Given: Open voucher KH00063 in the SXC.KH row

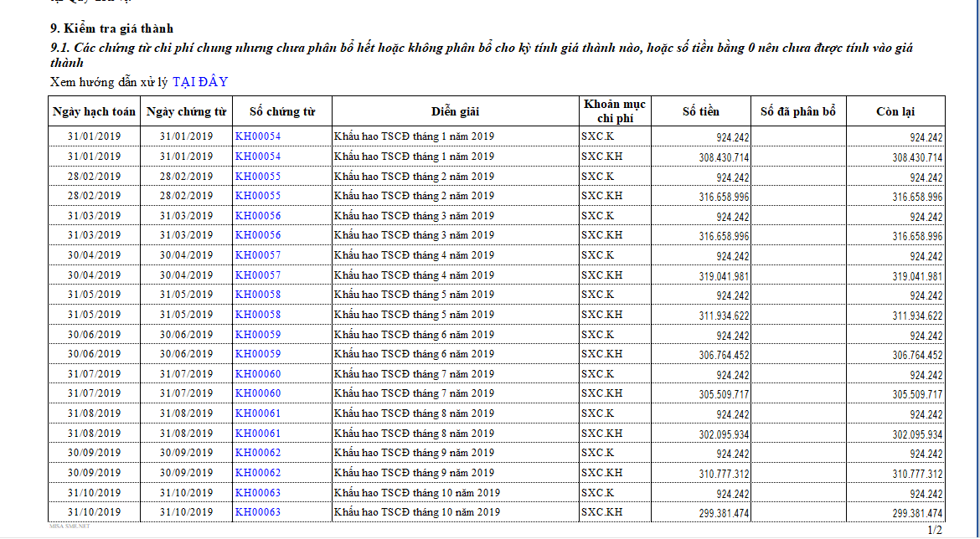Looking at the screenshot, I should tap(258, 512).
